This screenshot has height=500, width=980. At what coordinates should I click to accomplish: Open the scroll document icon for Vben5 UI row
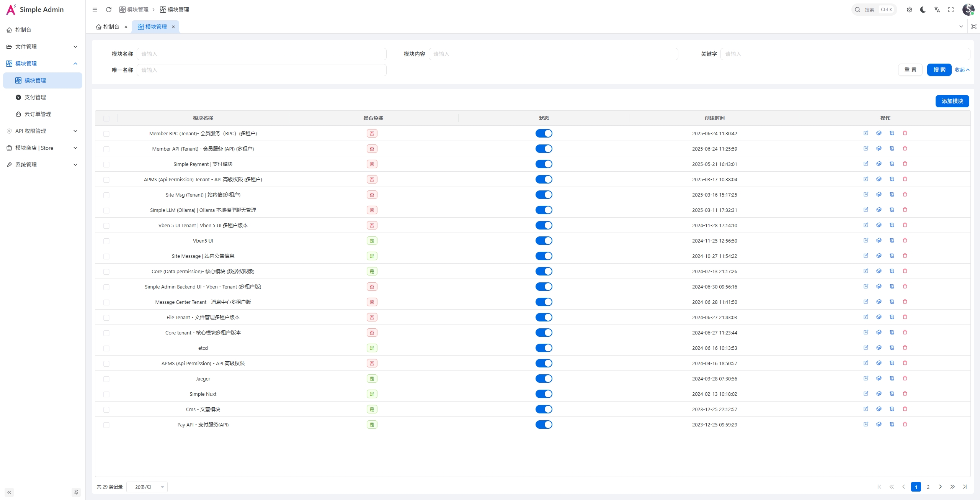pyautogui.click(x=892, y=240)
